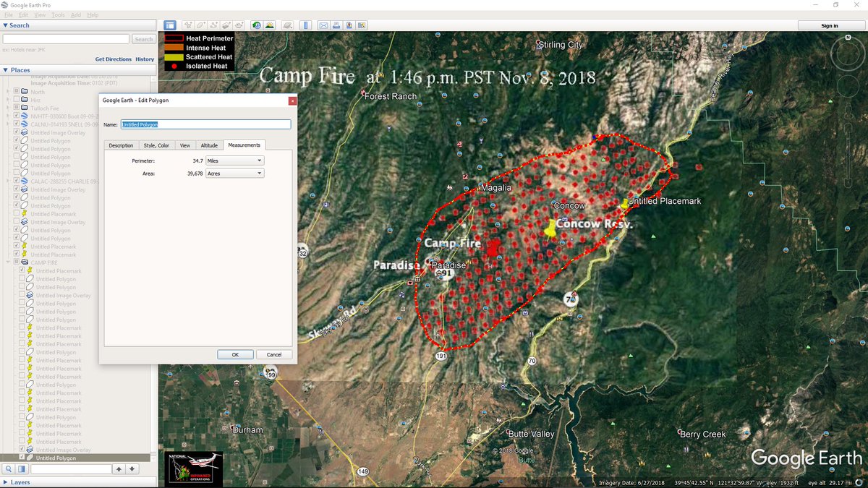This screenshot has width=868, height=488.
Task: Uncheck the highlighted Untitled Polygon checkbox
Action: tap(22, 458)
